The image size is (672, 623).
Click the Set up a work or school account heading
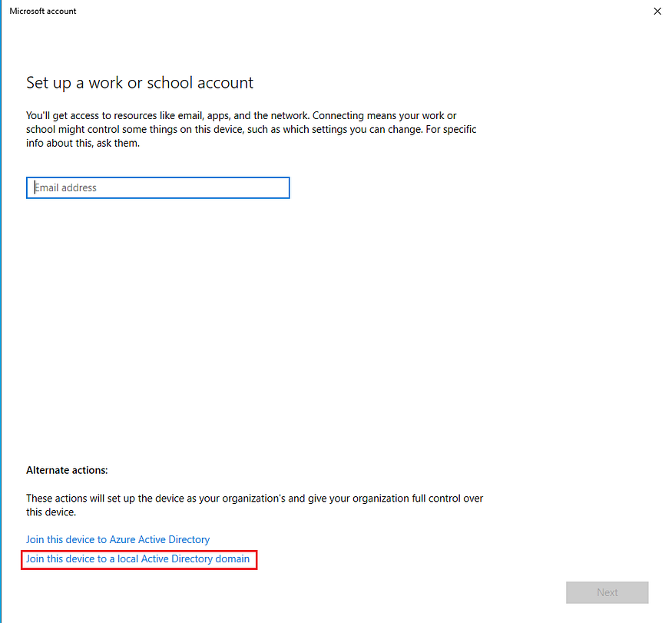pyautogui.click(x=139, y=82)
